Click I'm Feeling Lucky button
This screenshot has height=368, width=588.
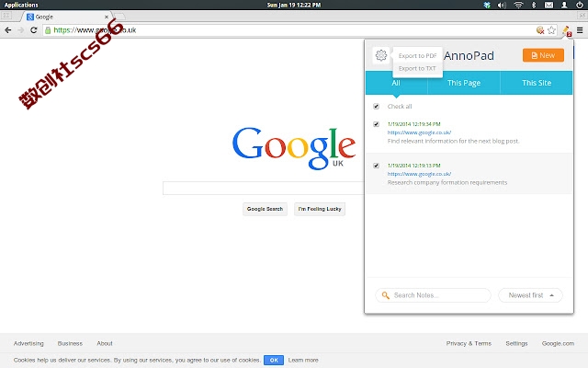(320, 209)
